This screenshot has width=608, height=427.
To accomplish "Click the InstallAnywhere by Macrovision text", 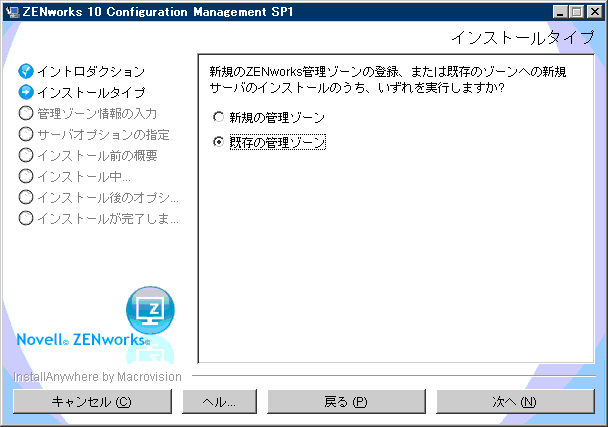I will pyautogui.click(x=97, y=377).
